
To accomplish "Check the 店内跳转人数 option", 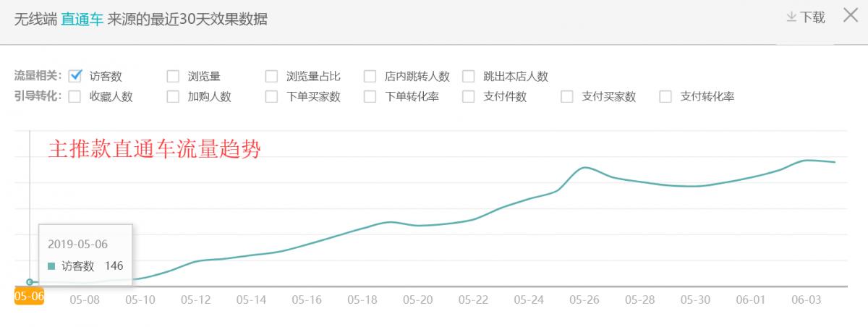I will click(370, 76).
